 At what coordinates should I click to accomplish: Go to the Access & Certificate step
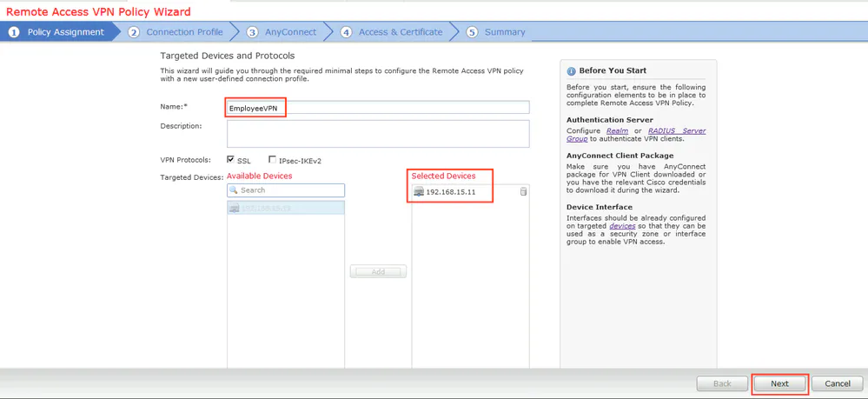(x=400, y=32)
